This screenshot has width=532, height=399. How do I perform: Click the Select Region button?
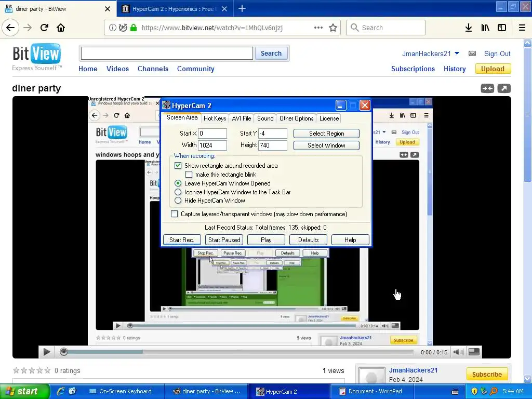tap(326, 134)
